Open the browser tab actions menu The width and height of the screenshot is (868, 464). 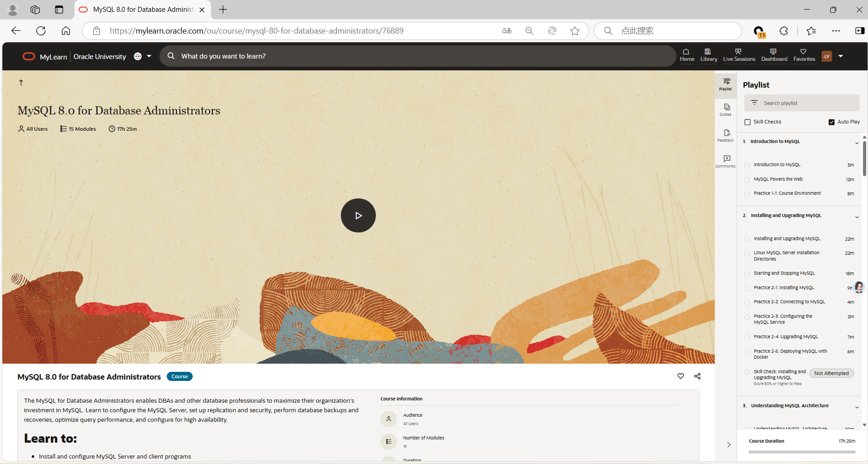(59, 10)
